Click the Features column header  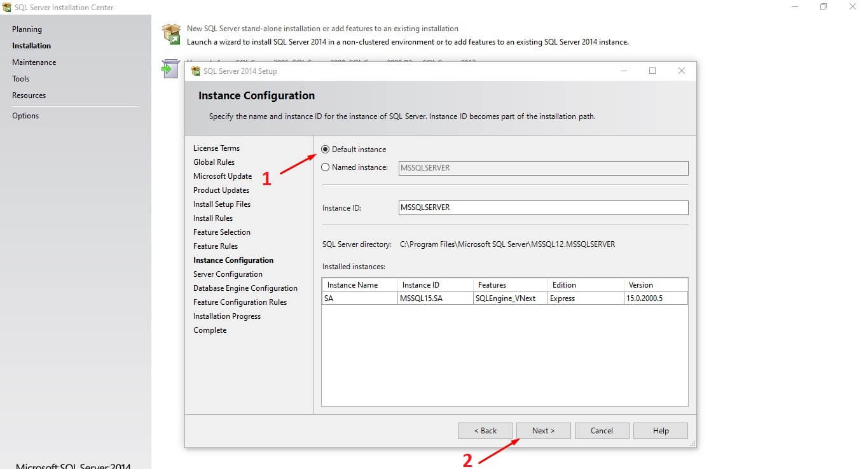tap(511, 285)
